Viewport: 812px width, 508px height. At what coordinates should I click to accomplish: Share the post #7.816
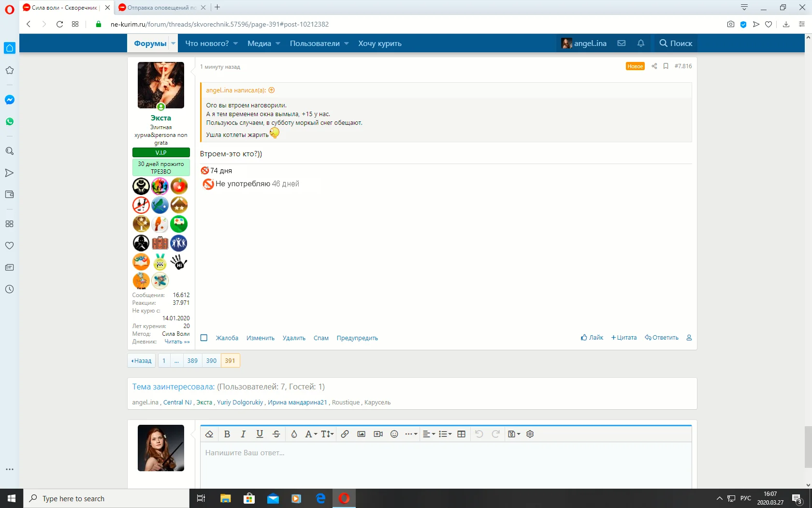tap(654, 66)
